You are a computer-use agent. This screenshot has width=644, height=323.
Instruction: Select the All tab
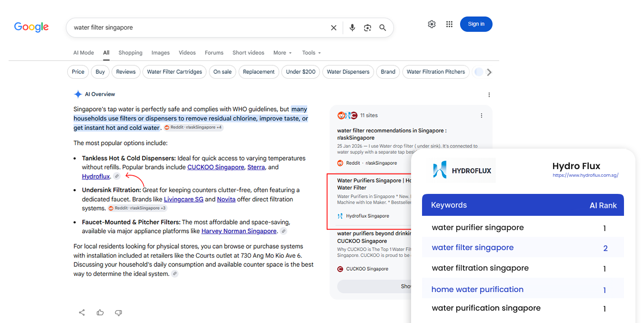click(x=106, y=53)
